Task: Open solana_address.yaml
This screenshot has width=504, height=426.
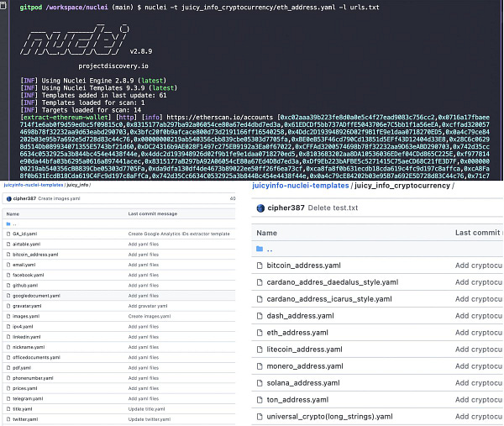Action: tap(303, 383)
